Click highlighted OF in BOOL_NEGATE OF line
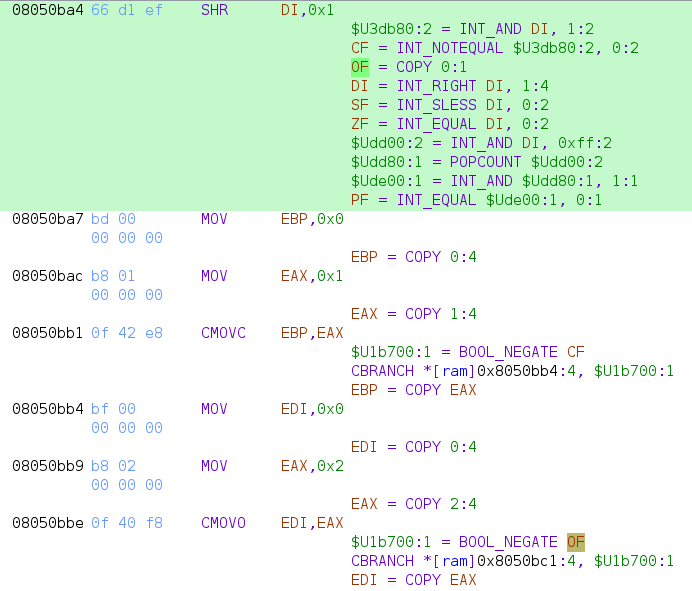 [576, 542]
